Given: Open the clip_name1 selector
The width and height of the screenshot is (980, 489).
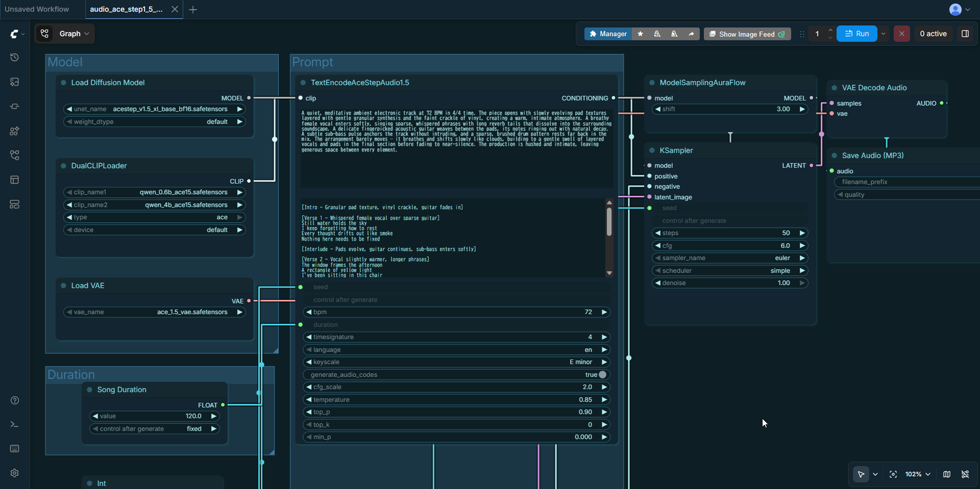Looking at the screenshot, I should point(155,192).
